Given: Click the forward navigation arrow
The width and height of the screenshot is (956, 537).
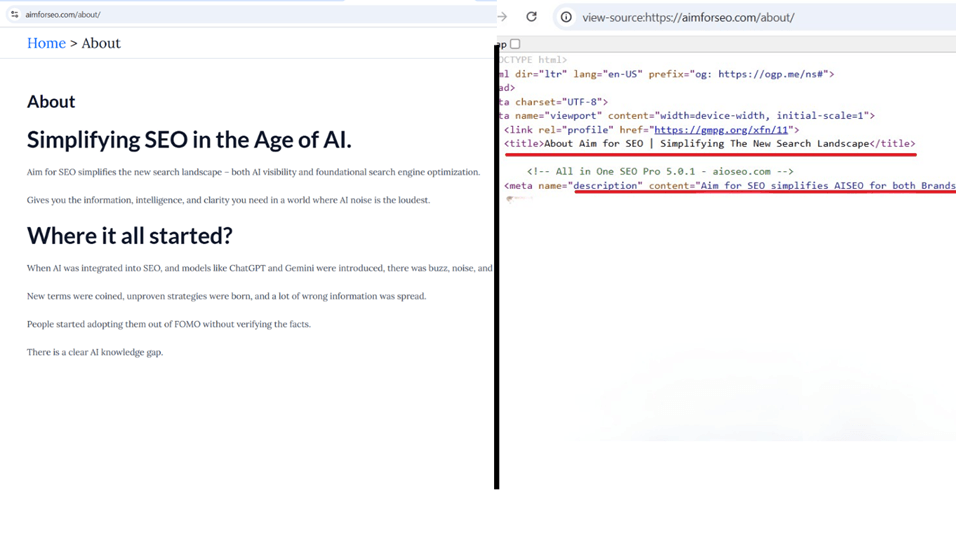Looking at the screenshot, I should pos(502,17).
